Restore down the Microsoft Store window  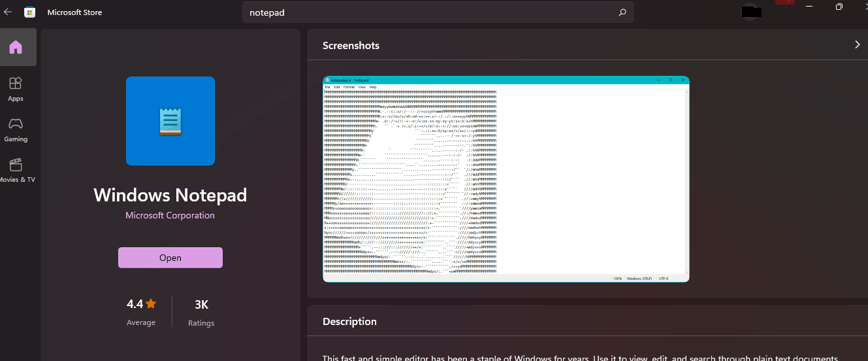click(x=839, y=7)
